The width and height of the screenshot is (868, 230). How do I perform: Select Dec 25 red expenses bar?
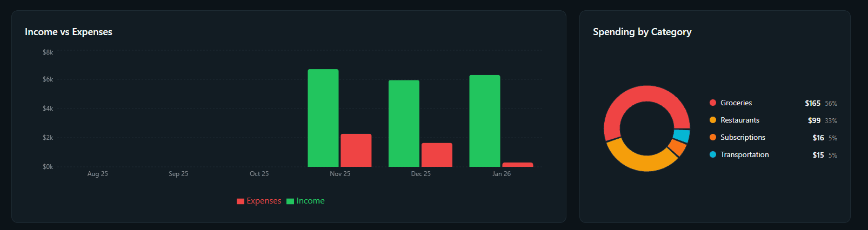pyautogui.click(x=437, y=155)
